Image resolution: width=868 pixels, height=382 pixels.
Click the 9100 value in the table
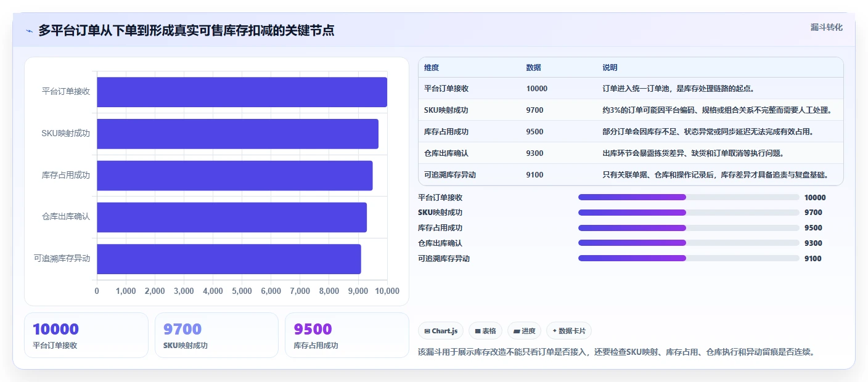click(535, 175)
